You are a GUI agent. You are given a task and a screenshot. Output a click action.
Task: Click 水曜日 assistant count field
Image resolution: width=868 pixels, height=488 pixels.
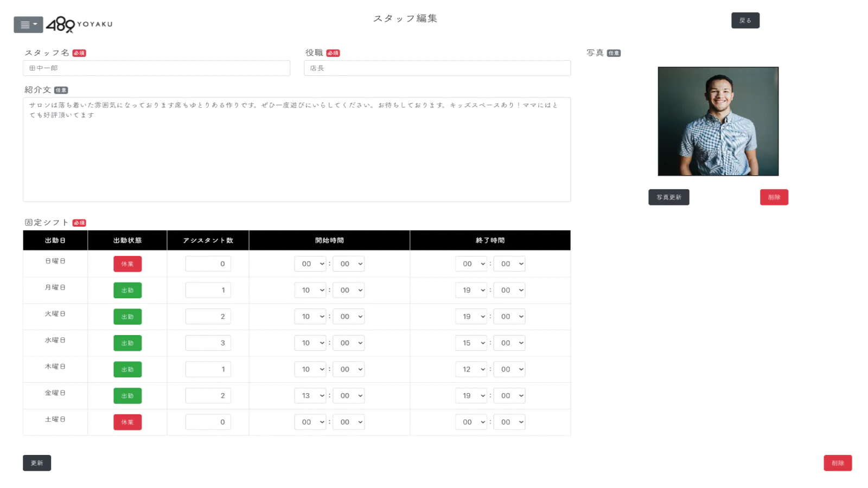click(x=208, y=343)
